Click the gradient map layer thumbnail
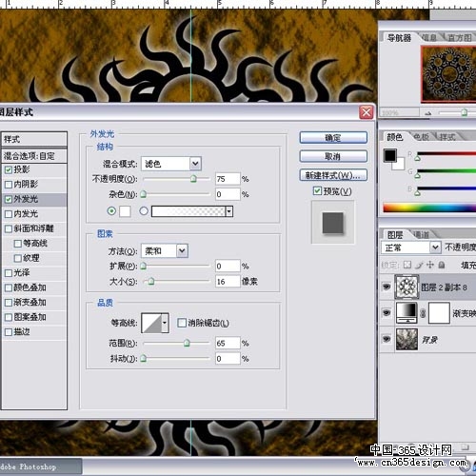Screen dimensions: 476x476 (407, 313)
